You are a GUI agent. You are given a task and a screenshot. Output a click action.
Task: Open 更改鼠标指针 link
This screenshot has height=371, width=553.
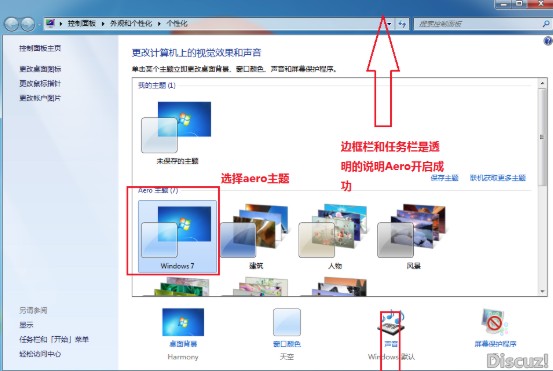click(40, 83)
